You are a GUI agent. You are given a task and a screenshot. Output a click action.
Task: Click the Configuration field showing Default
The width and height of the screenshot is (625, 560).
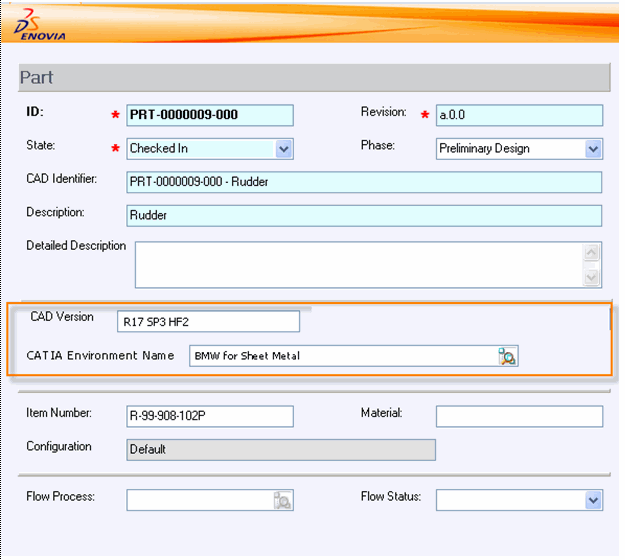click(281, 450)
